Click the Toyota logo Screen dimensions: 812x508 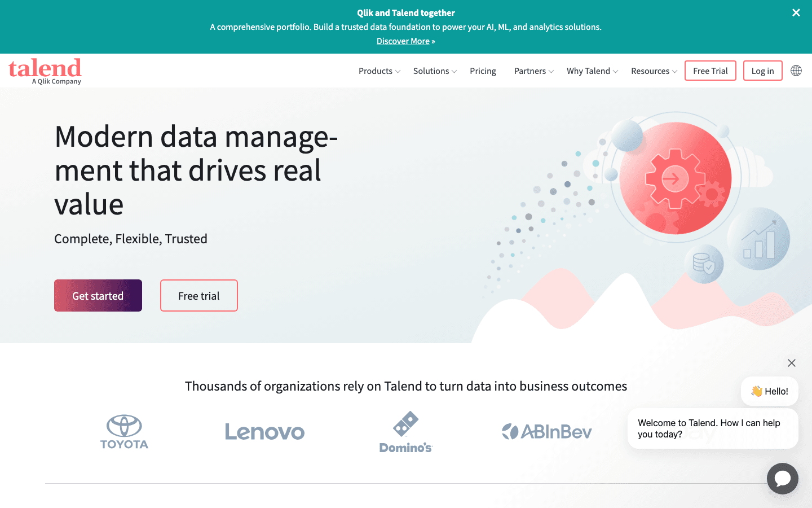124,432
